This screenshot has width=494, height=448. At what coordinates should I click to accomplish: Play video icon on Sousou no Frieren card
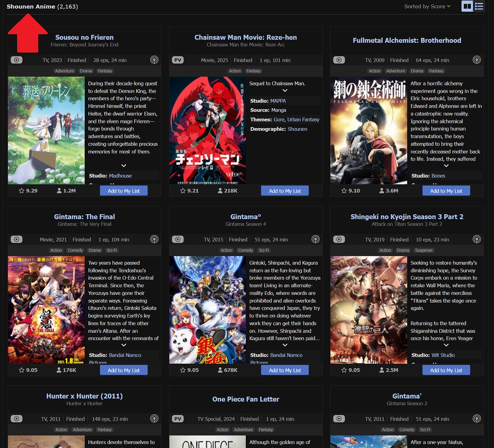[x=16, y=60]
